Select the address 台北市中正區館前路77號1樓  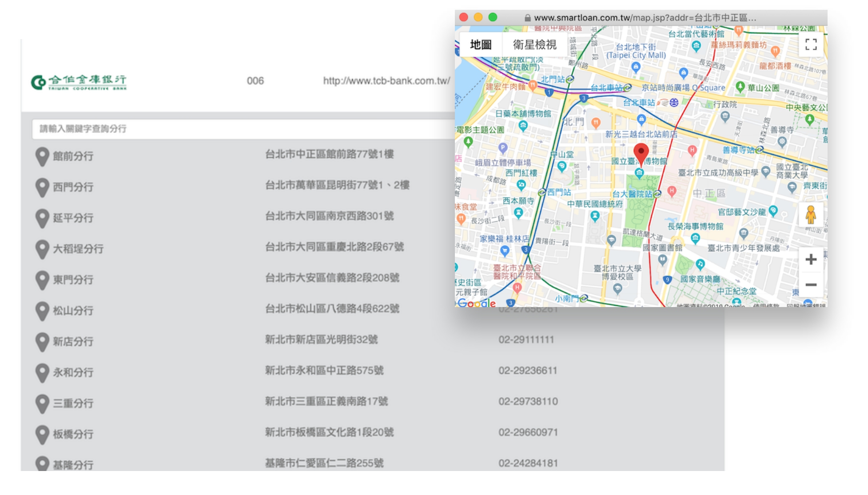330,154
